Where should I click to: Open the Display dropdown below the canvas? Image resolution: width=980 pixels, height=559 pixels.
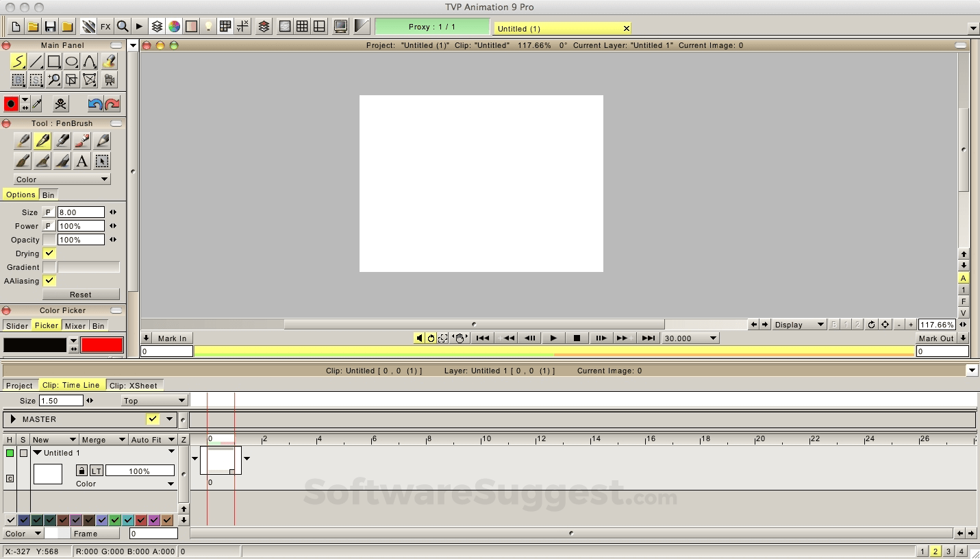point(799,325)
